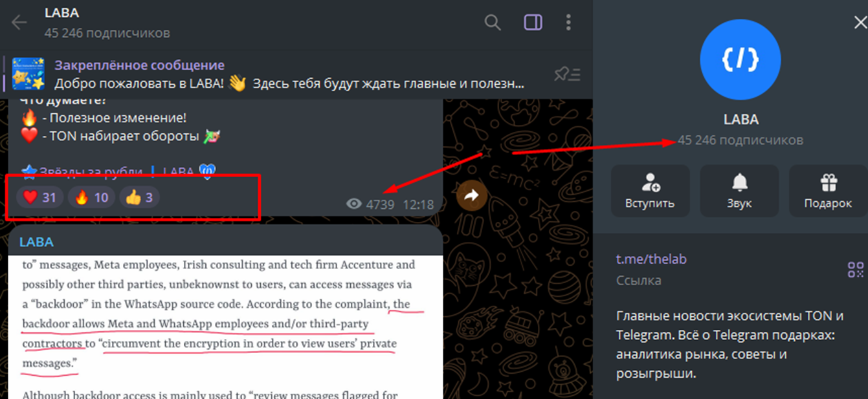
Task: Go back using the left arrow
Action: point(19,23)
